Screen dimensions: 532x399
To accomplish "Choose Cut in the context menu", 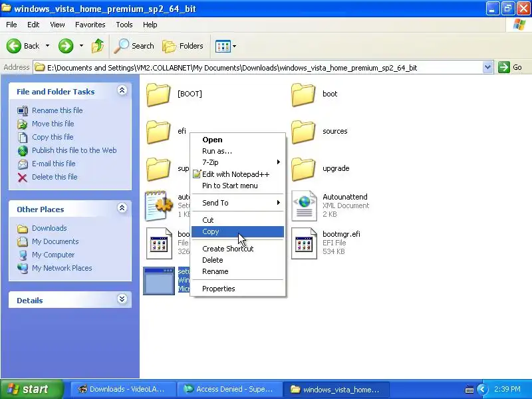I will (x=237, y=220).
